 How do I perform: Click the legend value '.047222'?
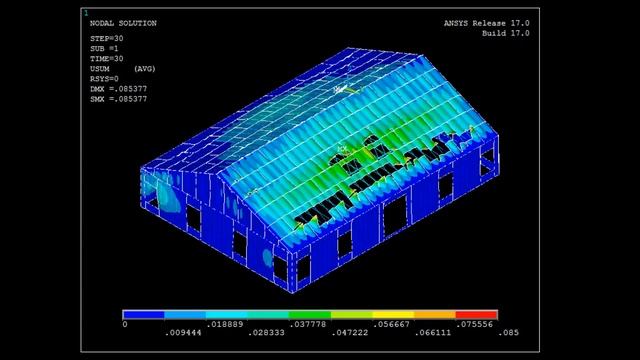coord(350,333)
